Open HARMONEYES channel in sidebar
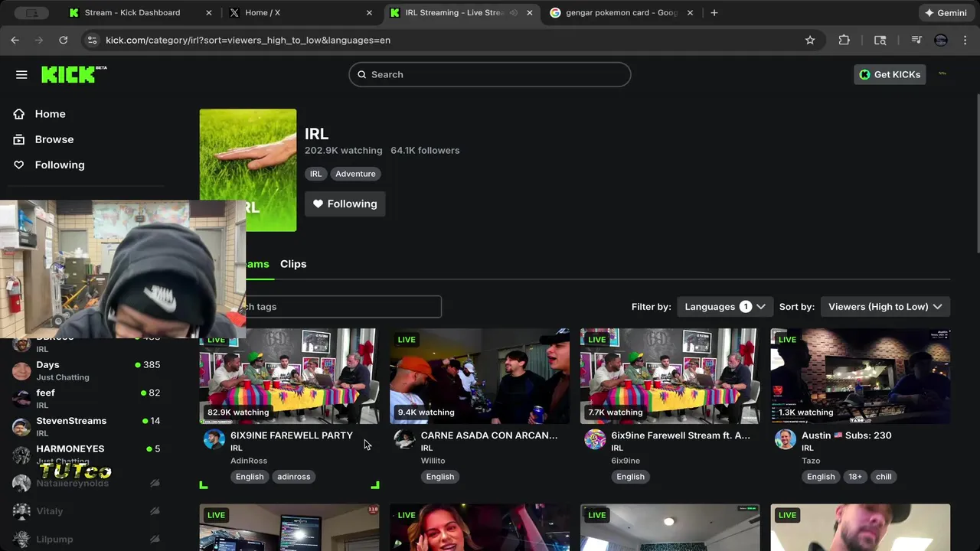The width and height of the screenshot is (980, 551). tap(86, 455)
